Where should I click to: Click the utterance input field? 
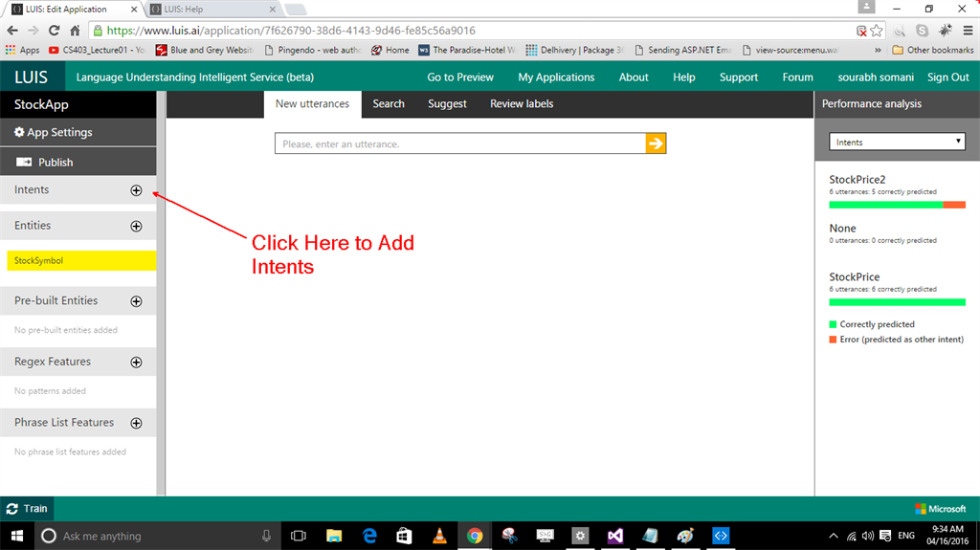coord(460,143)
